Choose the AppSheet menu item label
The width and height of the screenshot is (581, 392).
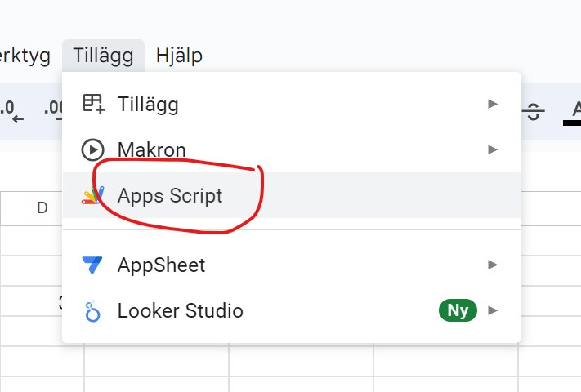[x=161, y=265]
